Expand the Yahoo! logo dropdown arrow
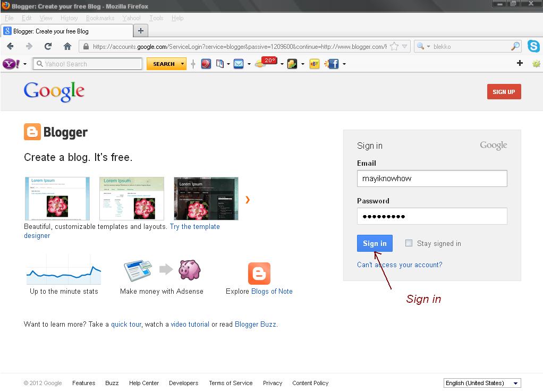Screen dimensions: 543x392 coord(25,64)
